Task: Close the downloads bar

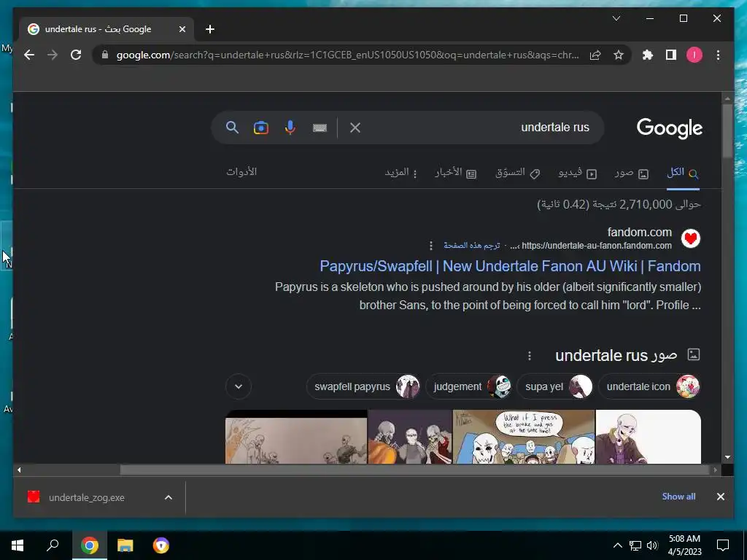Action: (720, 497)
